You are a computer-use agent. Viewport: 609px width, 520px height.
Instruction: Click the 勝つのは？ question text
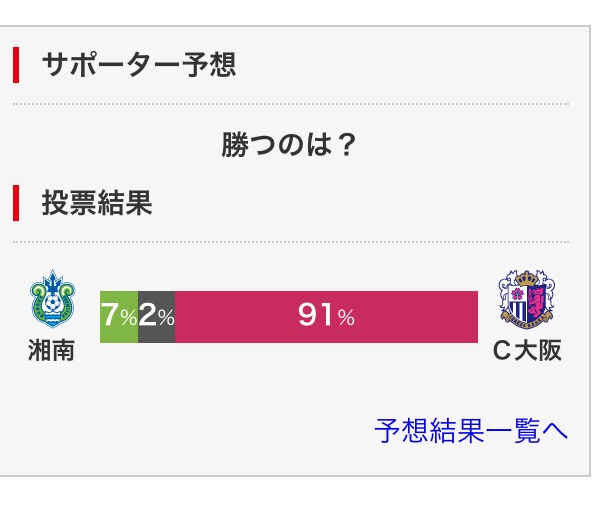click(x=289, y=146)
